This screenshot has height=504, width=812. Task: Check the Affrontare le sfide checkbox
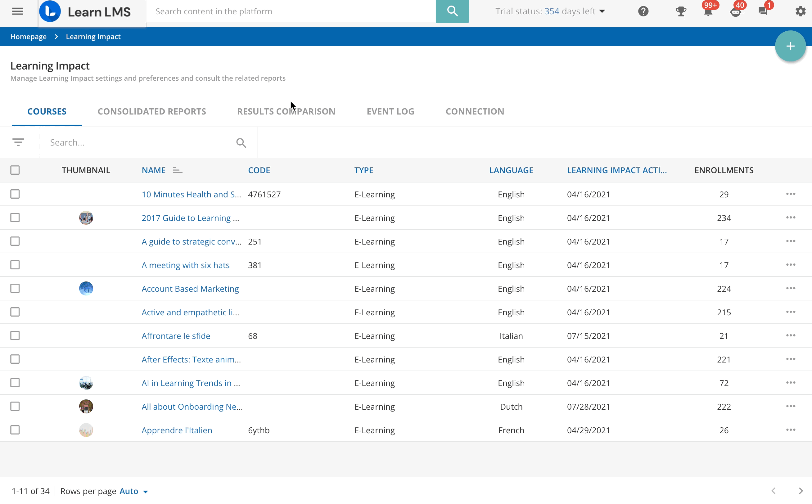click(15, 336)
